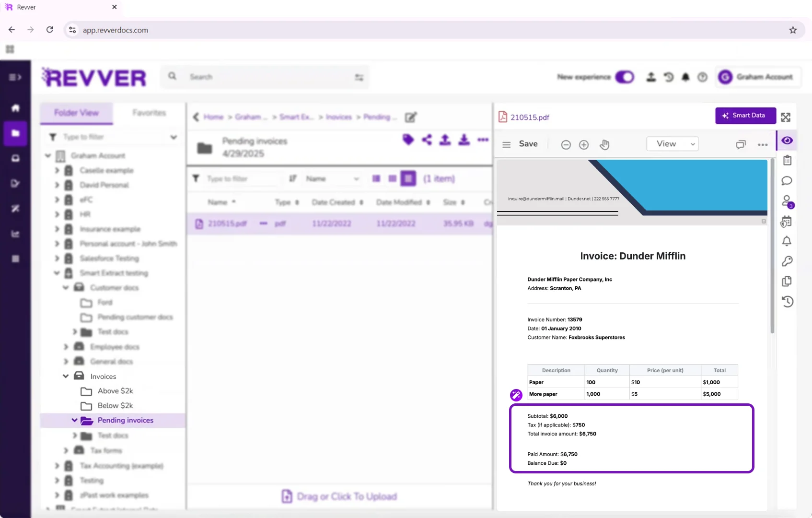Screen dimensions: 812x518
Task: Click the upload icon in top header
Action: click(651, 77)
